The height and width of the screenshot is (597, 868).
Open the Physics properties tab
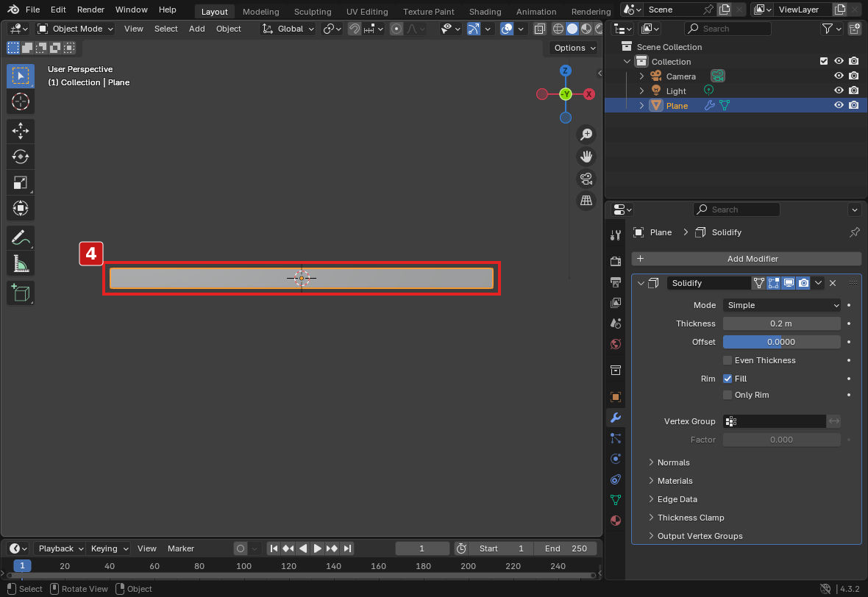pyautogui.click(x=616, y=459)
